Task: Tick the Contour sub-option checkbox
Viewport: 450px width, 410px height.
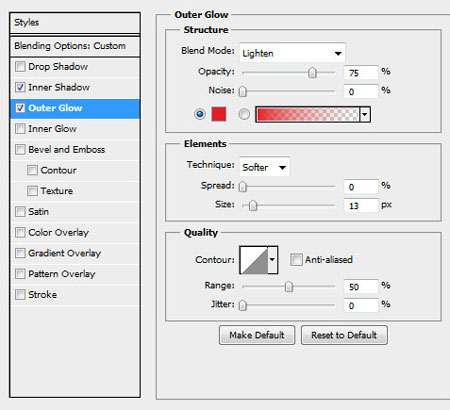Action: [32, 170]
